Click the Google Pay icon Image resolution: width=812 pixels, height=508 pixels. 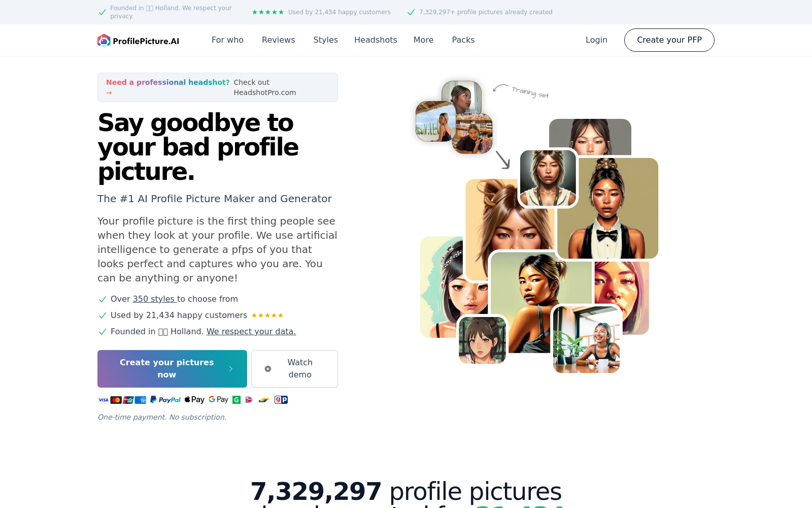point(219,400)
